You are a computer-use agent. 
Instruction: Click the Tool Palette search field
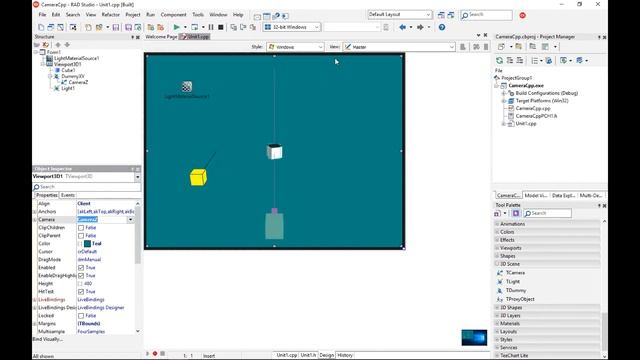click(x=547, y=213)
